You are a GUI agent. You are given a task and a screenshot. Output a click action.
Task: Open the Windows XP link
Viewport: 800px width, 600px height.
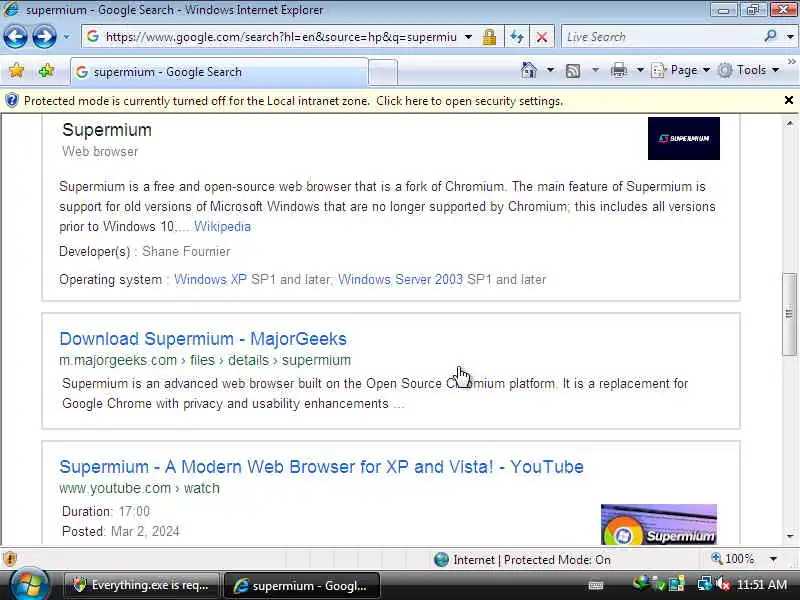pyautogui.click(x=210, y=280)
